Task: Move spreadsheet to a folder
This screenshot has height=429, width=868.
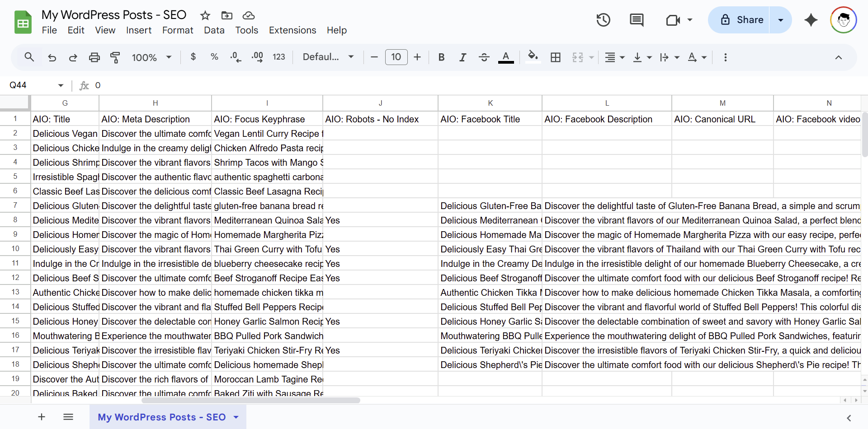Action: [x=227, y=15]
